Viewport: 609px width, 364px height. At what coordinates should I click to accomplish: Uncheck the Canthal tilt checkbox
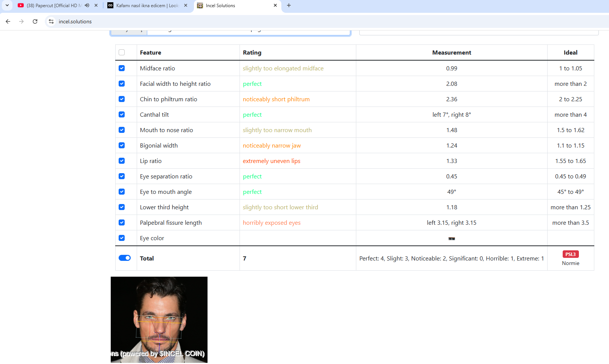(122, 114)
